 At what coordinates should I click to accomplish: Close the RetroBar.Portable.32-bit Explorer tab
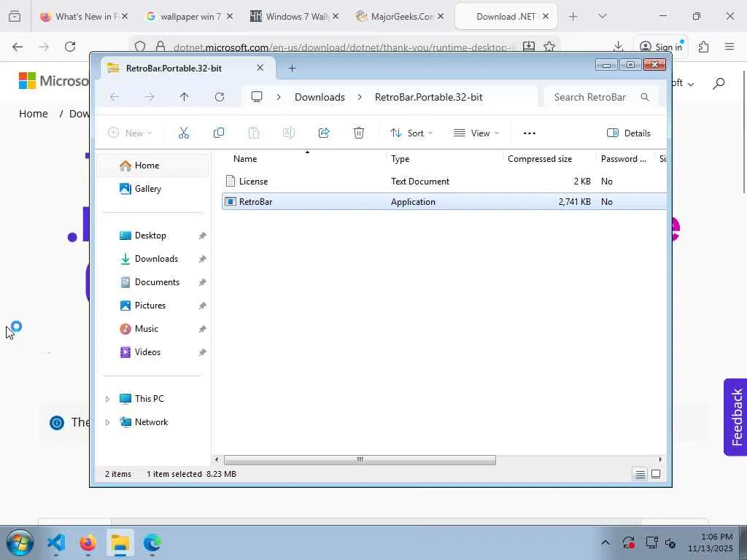coord(260,68)
